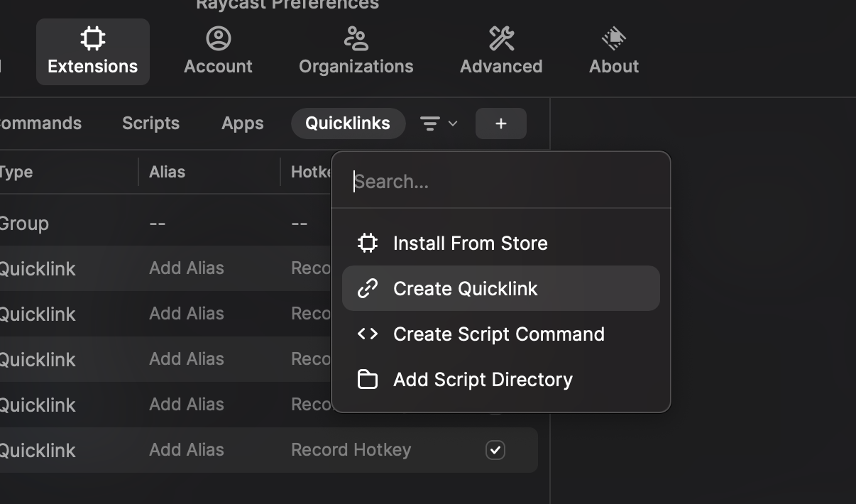856x504 pixels.
Task: Open the Organizations tab
Action: click(356, 52)
